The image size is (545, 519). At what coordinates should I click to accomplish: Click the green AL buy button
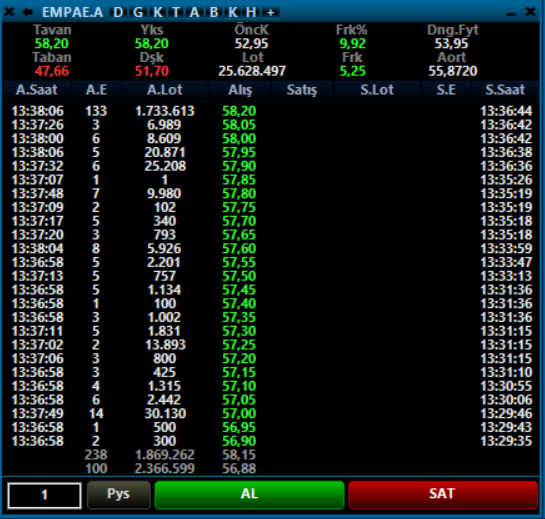249,494
